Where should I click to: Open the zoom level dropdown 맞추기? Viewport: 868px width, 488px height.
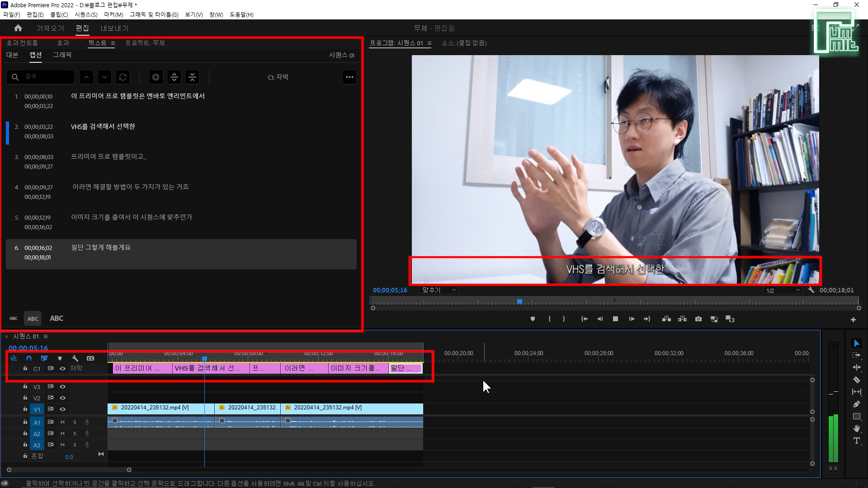(x=439, y=290)
